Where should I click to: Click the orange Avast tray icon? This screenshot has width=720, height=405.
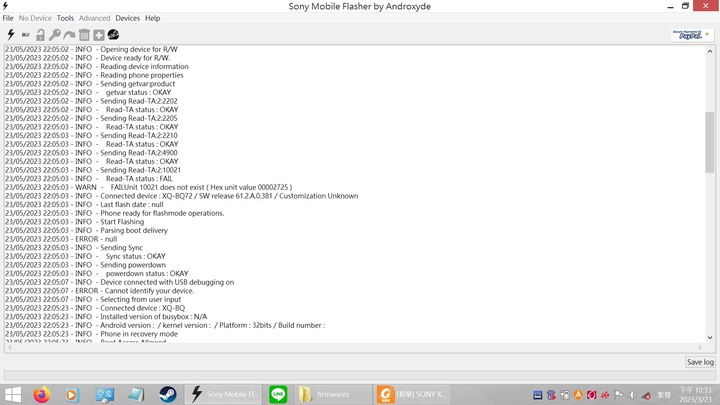pos(578,395)
